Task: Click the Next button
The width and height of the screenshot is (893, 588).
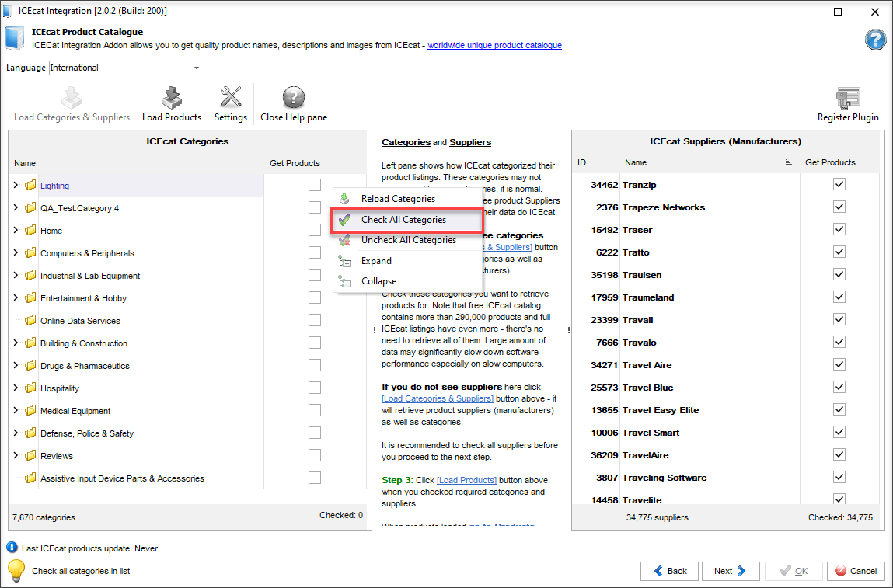Action: (731, 571)
